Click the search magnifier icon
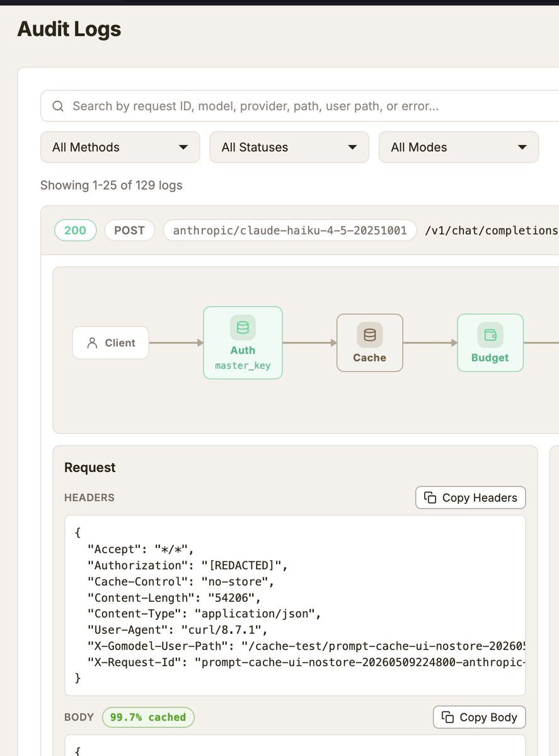The image size is (559, 756). click(58, 106)
